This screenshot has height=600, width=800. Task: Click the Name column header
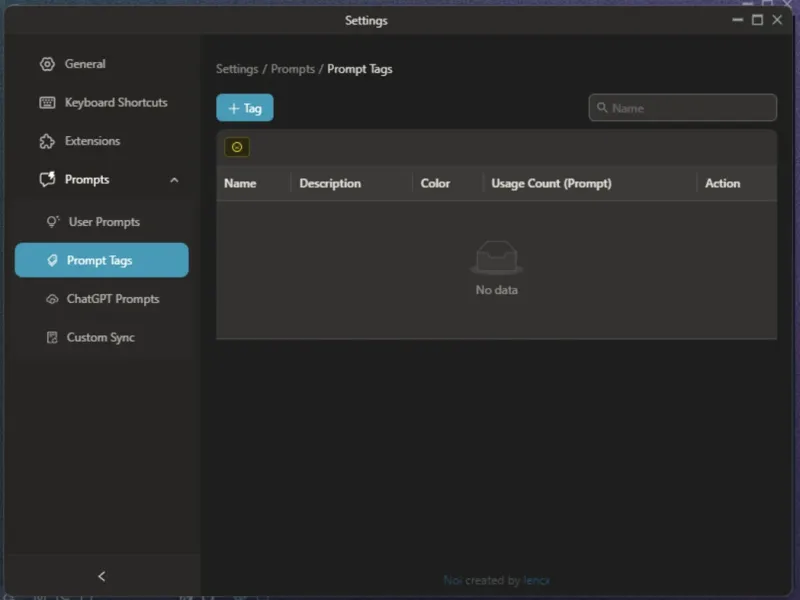(x=240, y=183)
